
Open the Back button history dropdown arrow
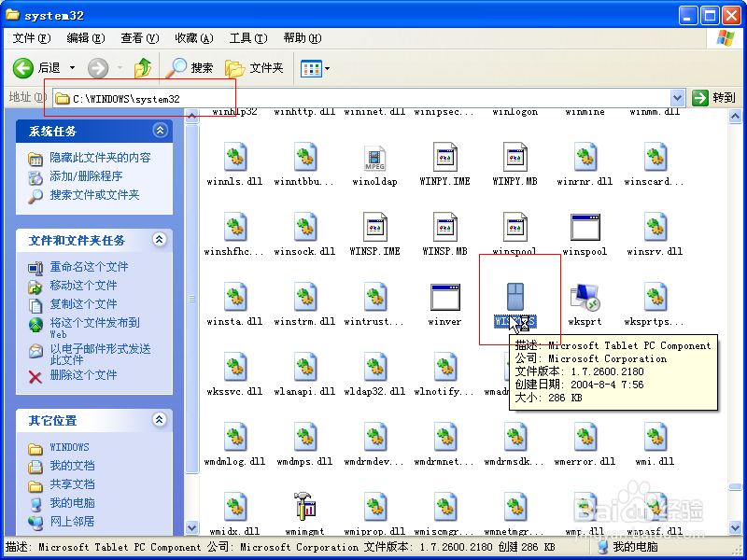tap(72, 68)
